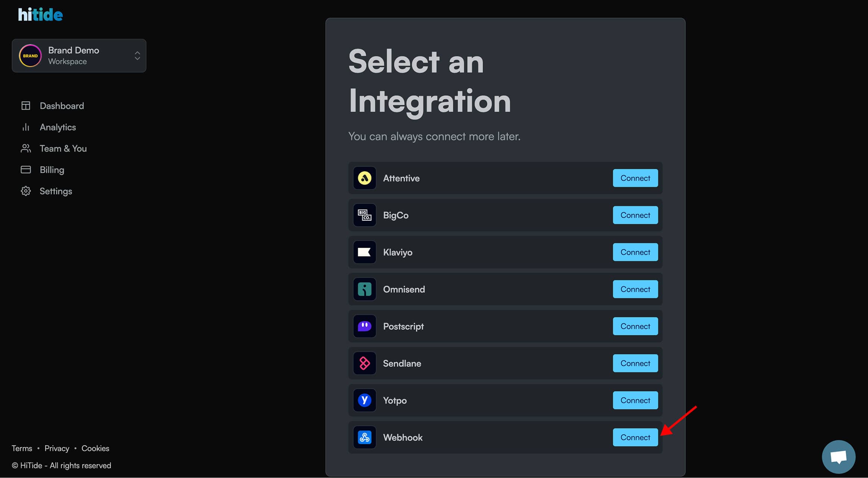Click the Omnisend logo icon
Screen dimensions: 868x478
pyautogui.click(x=364, y=289)
